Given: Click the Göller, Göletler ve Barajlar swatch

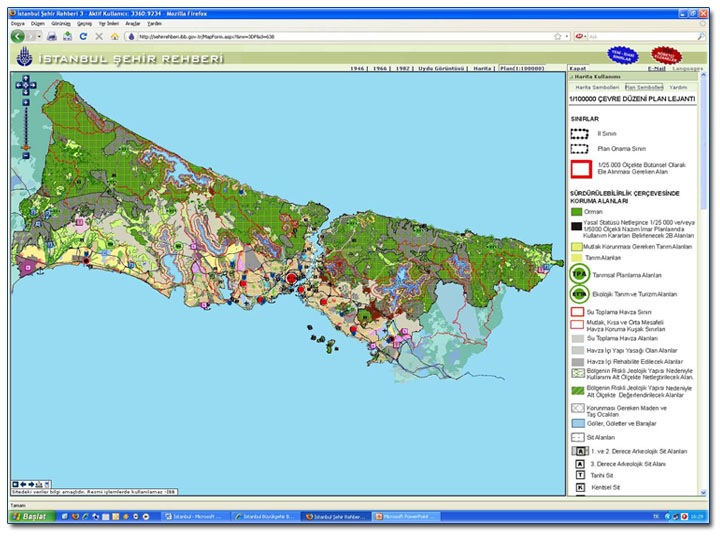Looking at the screenshot, I should pos(578,423).
